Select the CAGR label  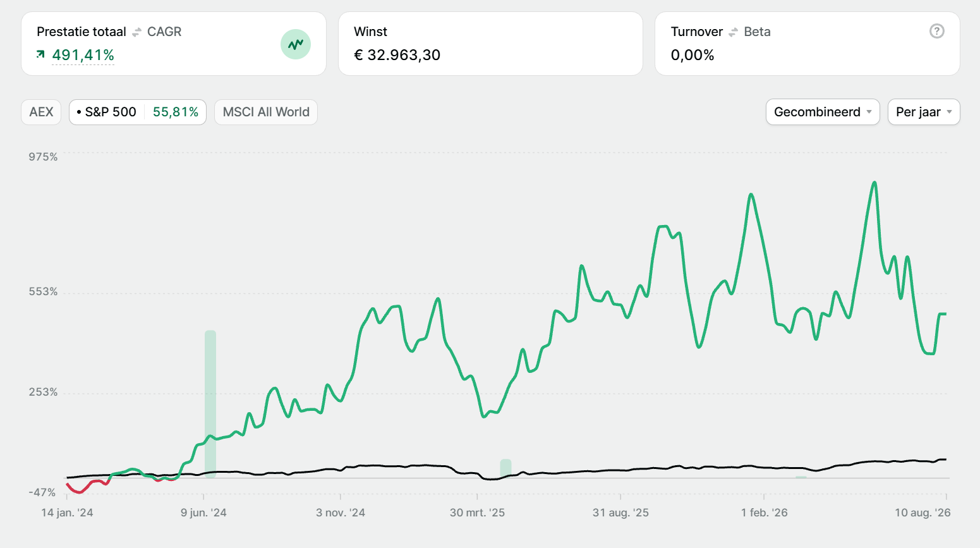pos(164,32)
